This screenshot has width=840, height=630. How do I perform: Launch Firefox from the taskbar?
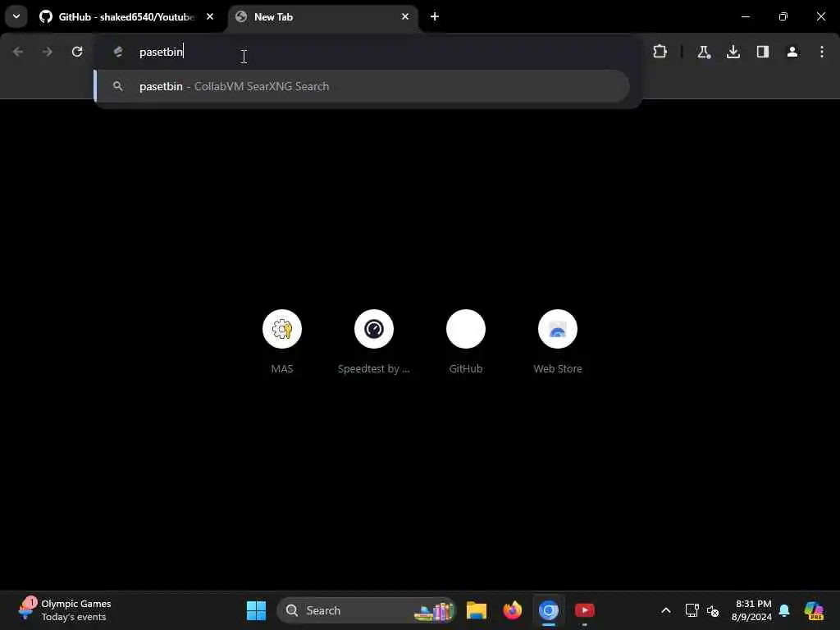pyautogui.click(x=513, y=610)
